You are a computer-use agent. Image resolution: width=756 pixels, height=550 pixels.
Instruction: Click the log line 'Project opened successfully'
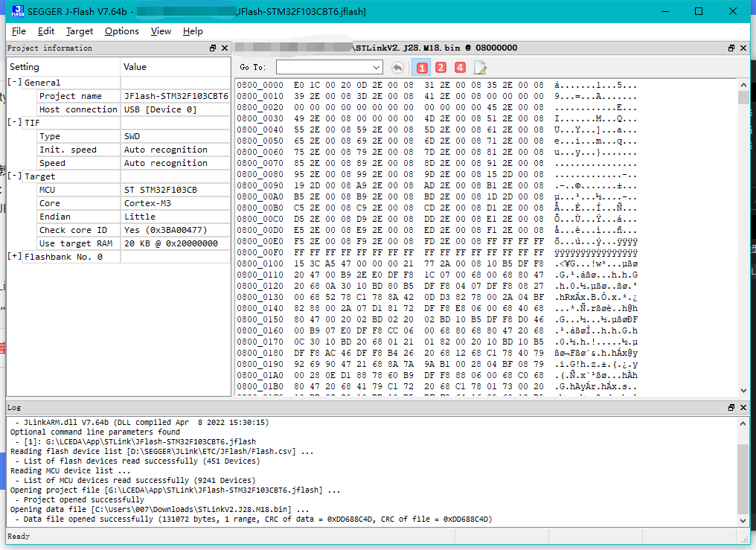pyautogui.click(x=80, y=500)
